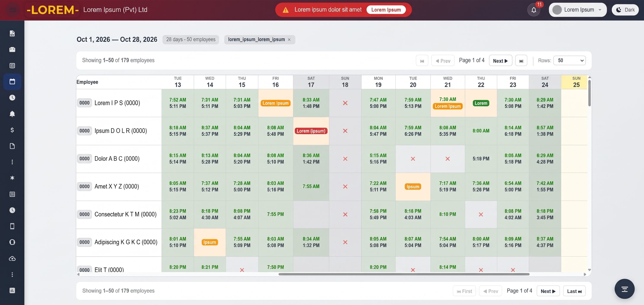
Task: Click the horizontal table scrollbar
Action: point(404,274)
